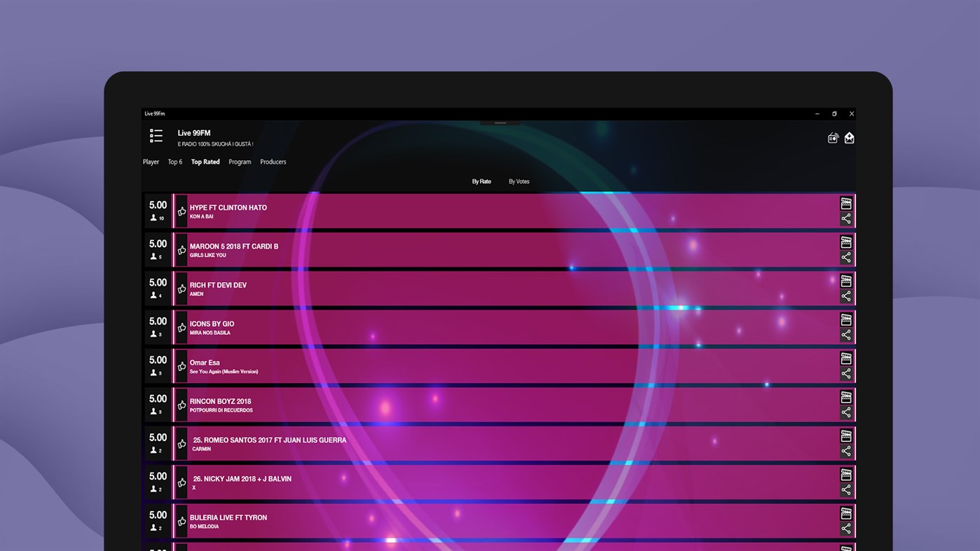Sort list By Rate
This screenshot has width=980, height=551.
[481, 181]
